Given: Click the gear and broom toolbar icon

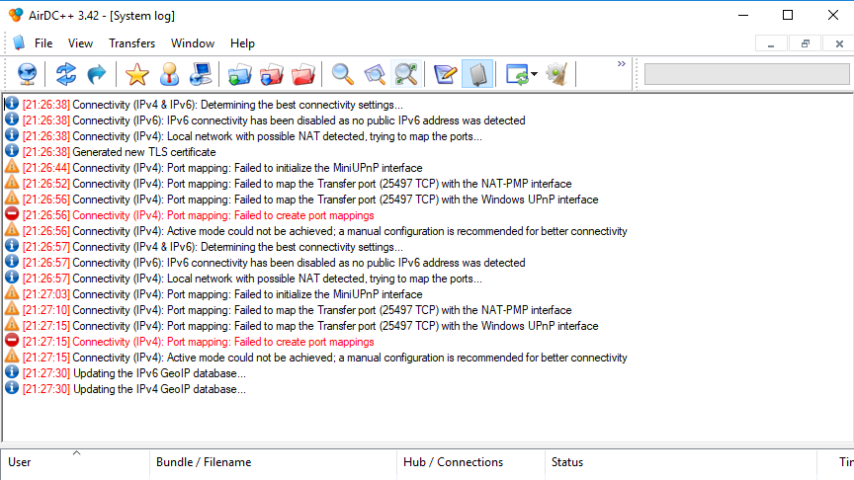Looking at the screenshot, I should (557, 74).
